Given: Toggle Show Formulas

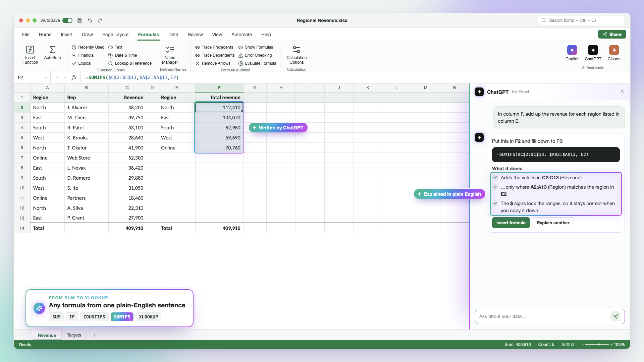Looking at the screenshot, I should click(256, 47).
